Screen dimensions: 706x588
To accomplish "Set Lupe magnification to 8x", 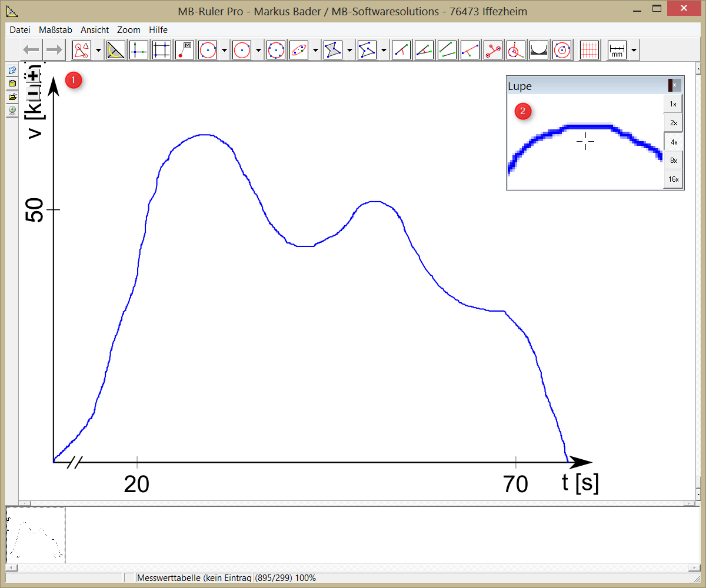I will point(674,161).
